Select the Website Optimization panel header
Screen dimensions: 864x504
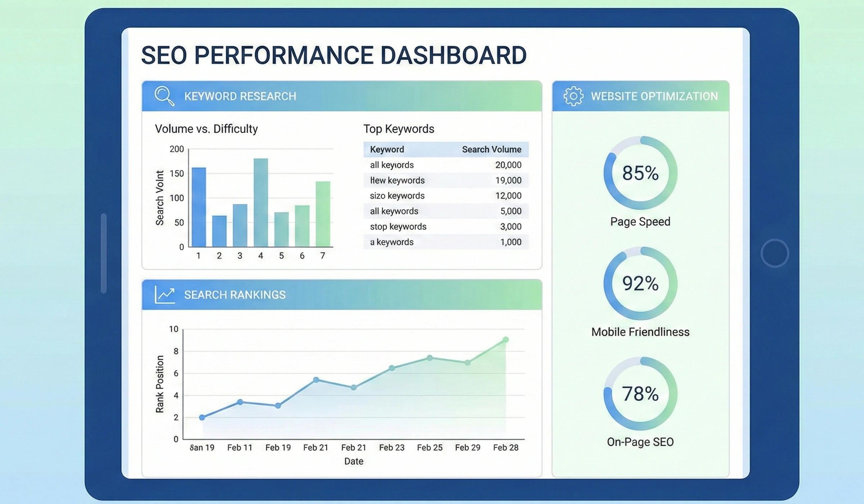coord(654,96)
